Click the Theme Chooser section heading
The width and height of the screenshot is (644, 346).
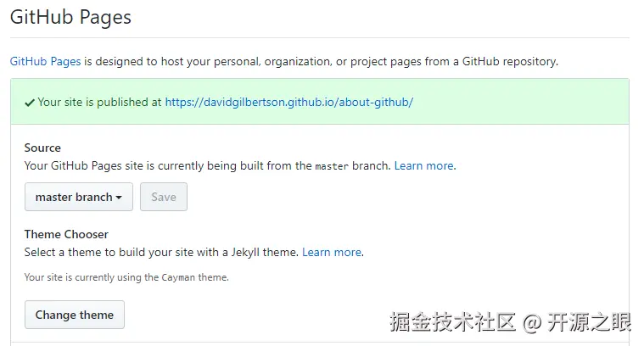[66, 234]
